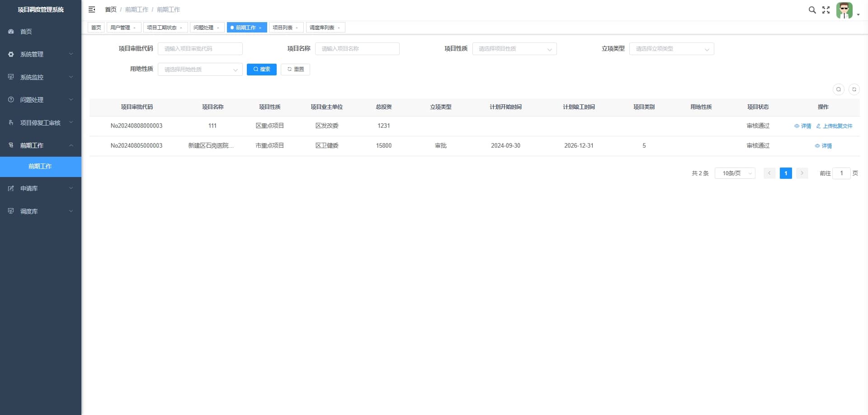
Task: Go to 首页 via the breadcrumb
Action: pyautogui.click(x=111, y=9)
